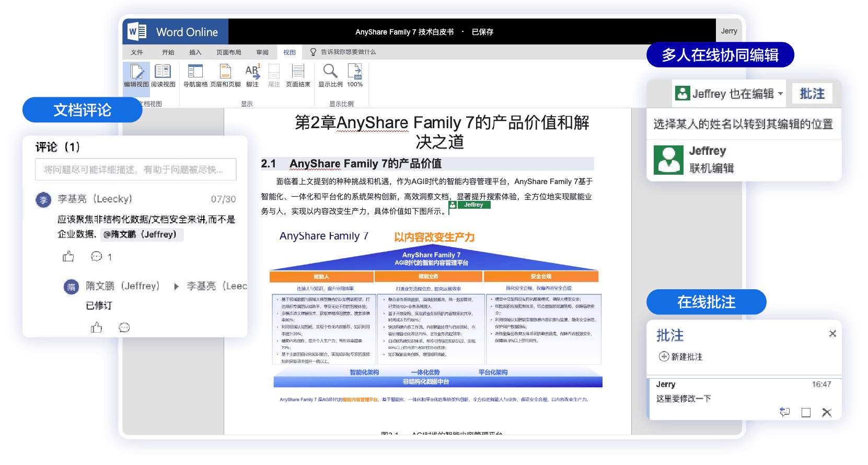
Task: Mark Jerry's annotation as done checkbox
Action: 806,413
